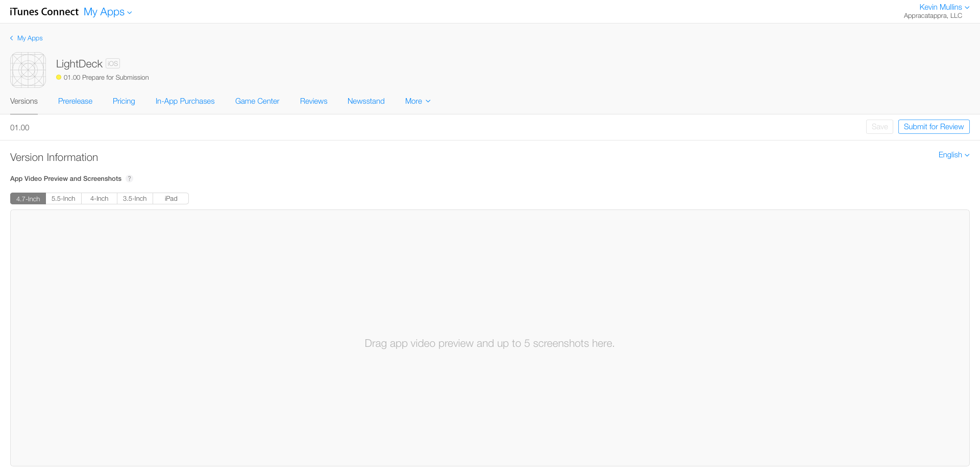Click the LightDeck app icon placeholder
Viewport: 980px width, 470px height.
click(28, 70)
